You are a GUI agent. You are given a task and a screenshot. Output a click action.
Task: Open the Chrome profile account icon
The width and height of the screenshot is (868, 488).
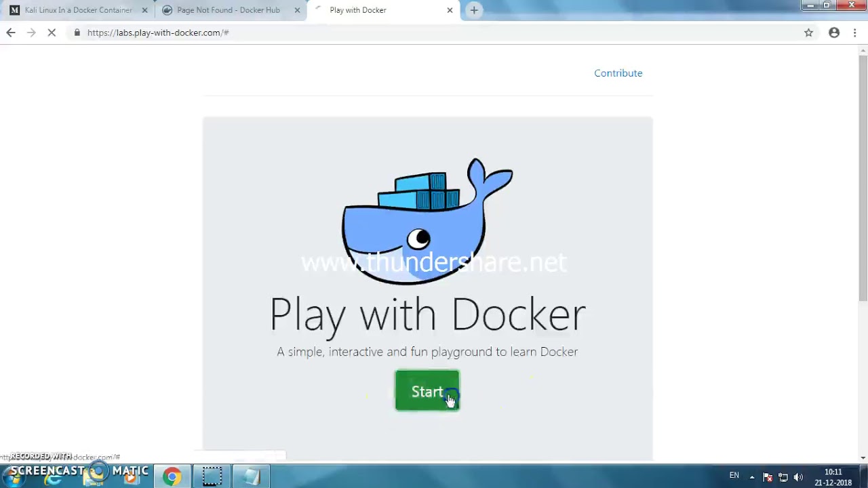(834, 33)
